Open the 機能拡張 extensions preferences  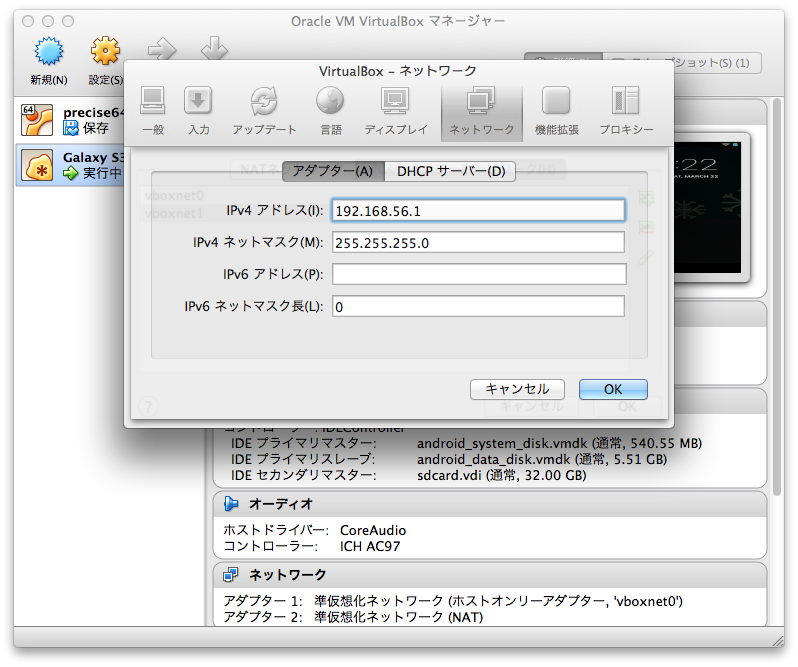click(x=556, y=101)
